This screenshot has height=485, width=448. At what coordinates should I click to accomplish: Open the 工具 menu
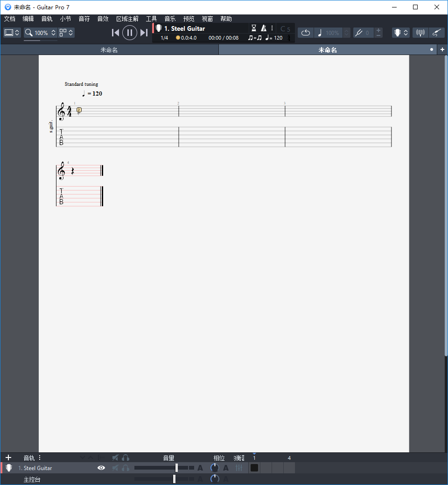click(151, 19)
